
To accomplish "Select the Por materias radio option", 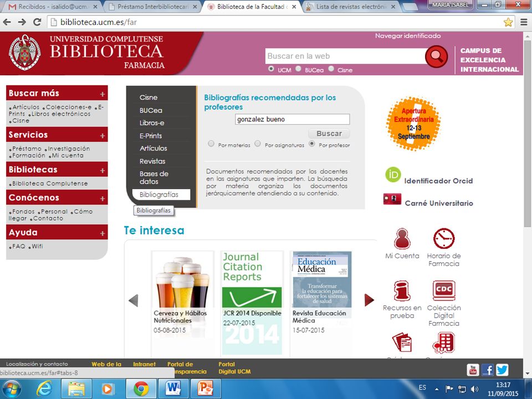I will pyautogui.click(x=211, y=144).
